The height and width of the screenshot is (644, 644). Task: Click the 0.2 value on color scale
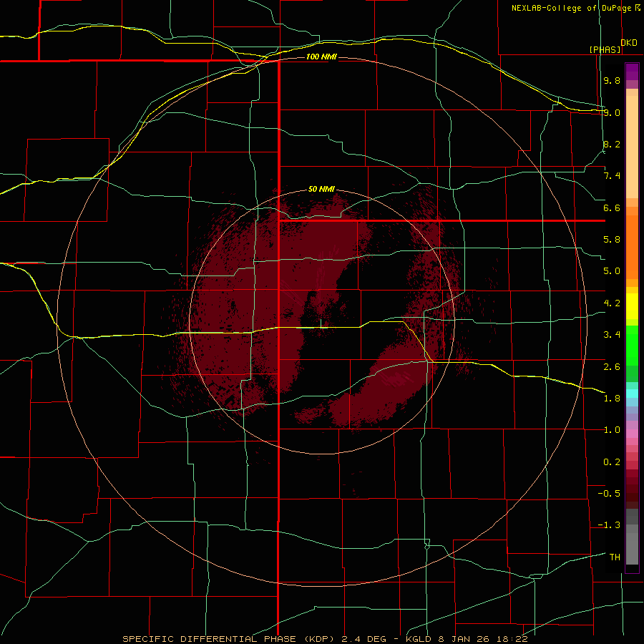[612, 462]
